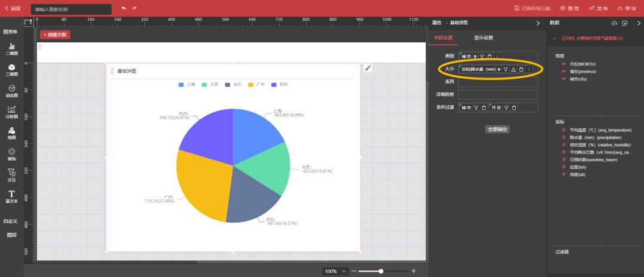Click the zoom slider handle
644x277 pixels.
[x=380, y=271]
